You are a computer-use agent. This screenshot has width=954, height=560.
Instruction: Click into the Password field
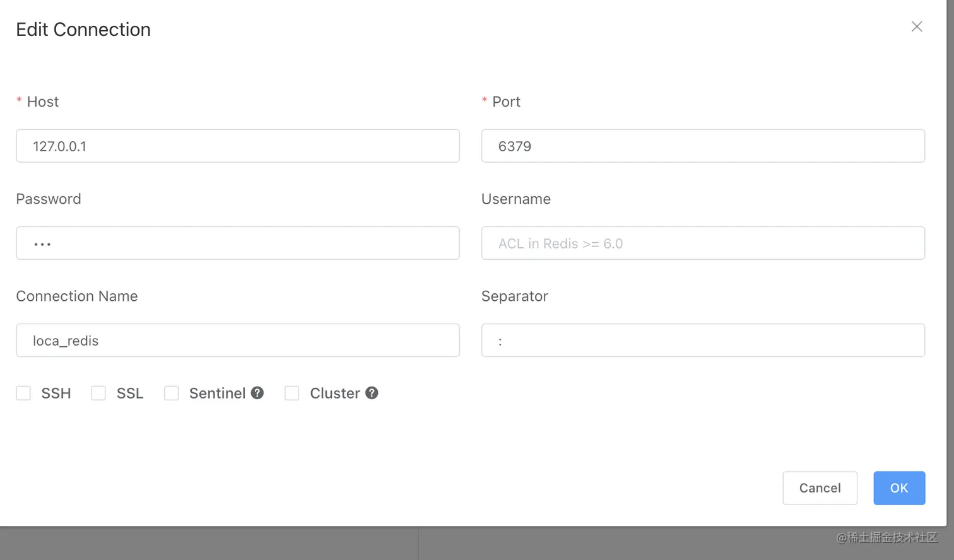238,243
